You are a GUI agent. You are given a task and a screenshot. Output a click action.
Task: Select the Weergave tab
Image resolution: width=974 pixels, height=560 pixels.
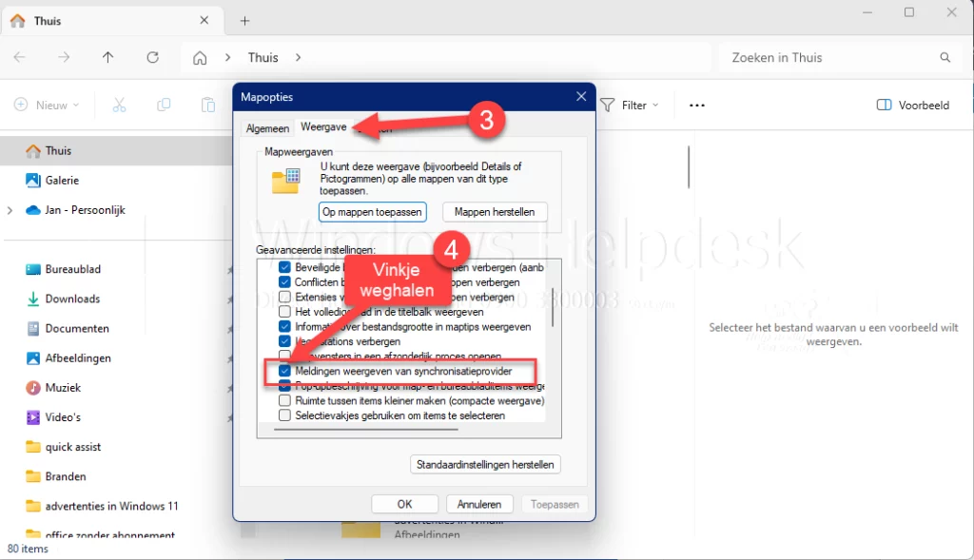(323, 126)
